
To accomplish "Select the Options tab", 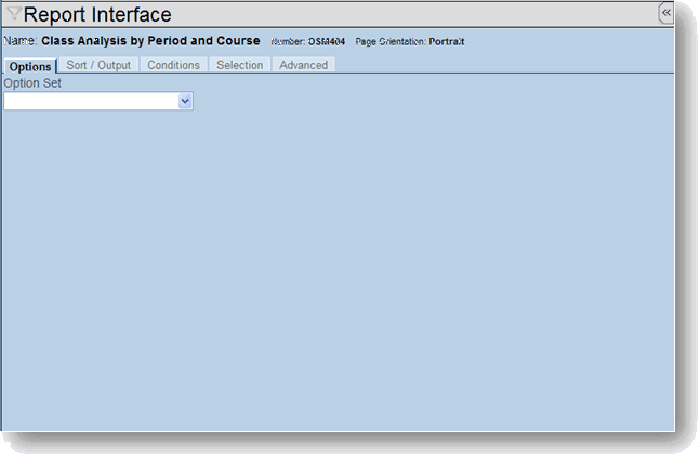I will pyautogui.click(x=30, y=66).
